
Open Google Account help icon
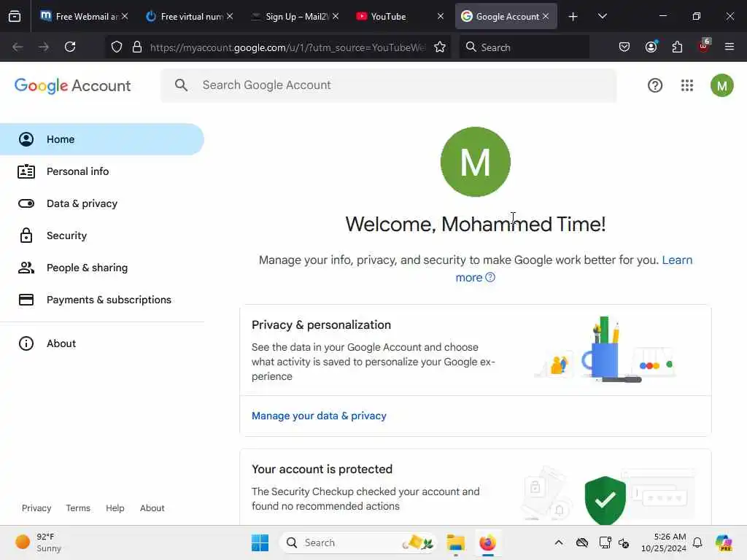coord(655,85)
